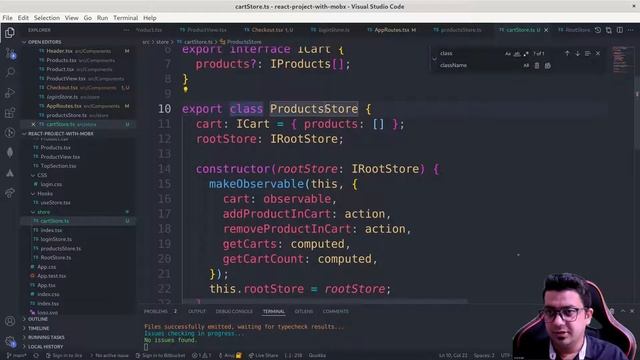Click Live Share in the status bar
Viewport: 640px width, 360px height.
tap(263, 356)
